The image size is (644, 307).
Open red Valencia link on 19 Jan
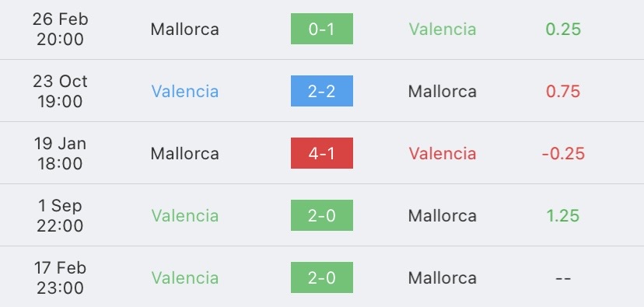(443, 154)
